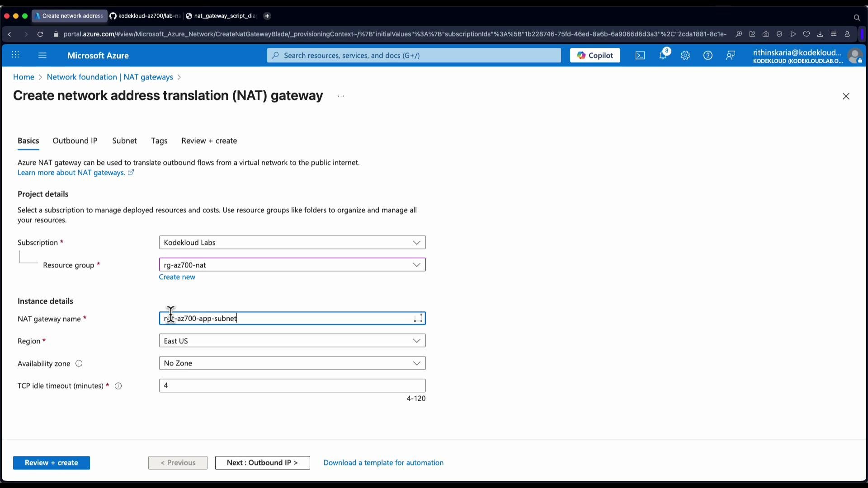Screen dimensions: 868x488
Task: Open the Azure portal hamburger menu
Action: [x=42, y=55]
